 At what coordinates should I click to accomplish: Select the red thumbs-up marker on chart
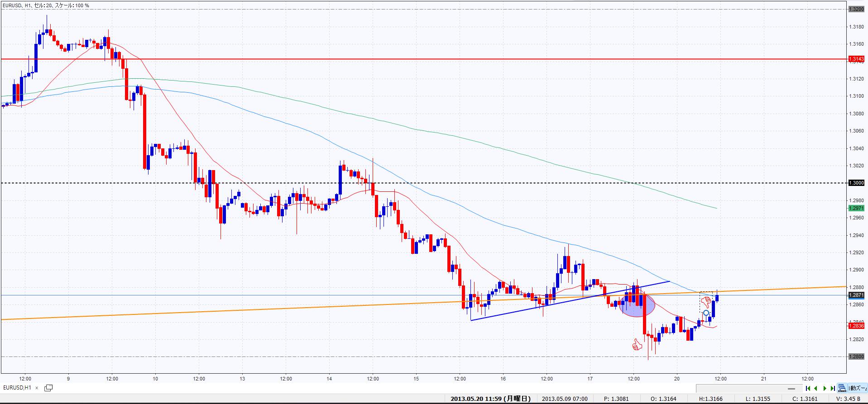point(637,346)
